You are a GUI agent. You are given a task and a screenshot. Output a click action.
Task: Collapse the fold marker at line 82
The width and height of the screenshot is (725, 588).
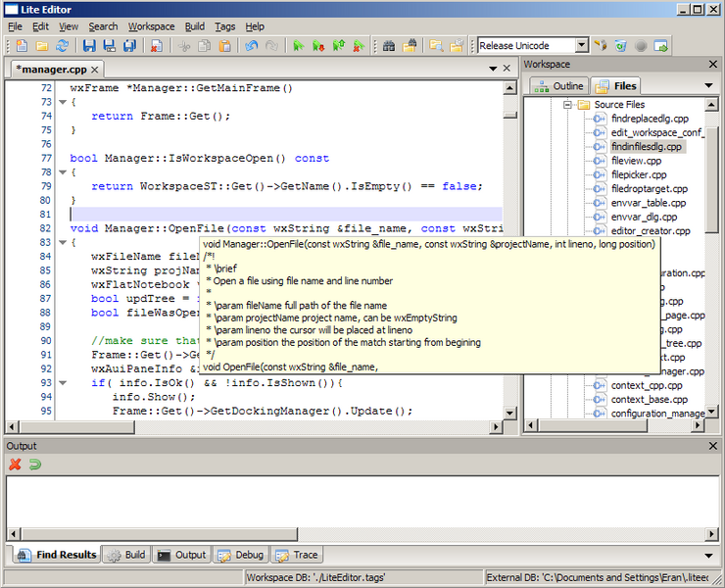click(x=62, y=242)
